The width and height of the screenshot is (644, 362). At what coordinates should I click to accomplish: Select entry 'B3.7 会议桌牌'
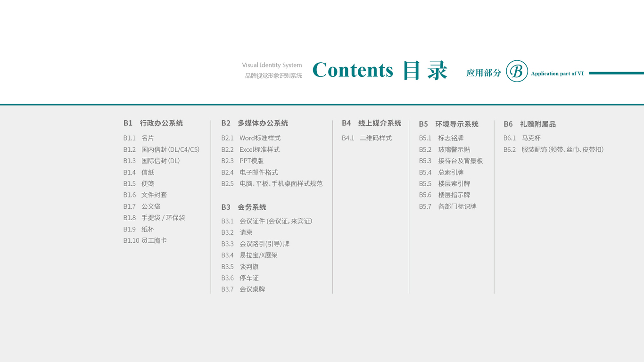[243, 289]
